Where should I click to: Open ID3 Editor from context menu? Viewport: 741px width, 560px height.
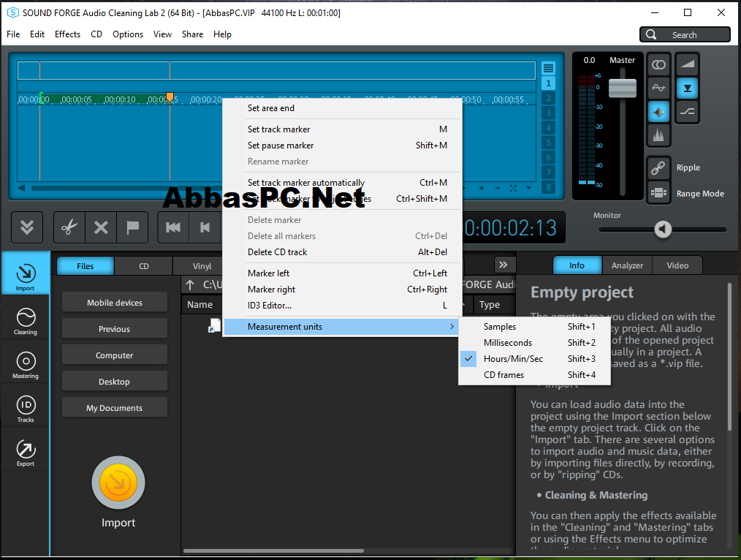pos(342,306)
